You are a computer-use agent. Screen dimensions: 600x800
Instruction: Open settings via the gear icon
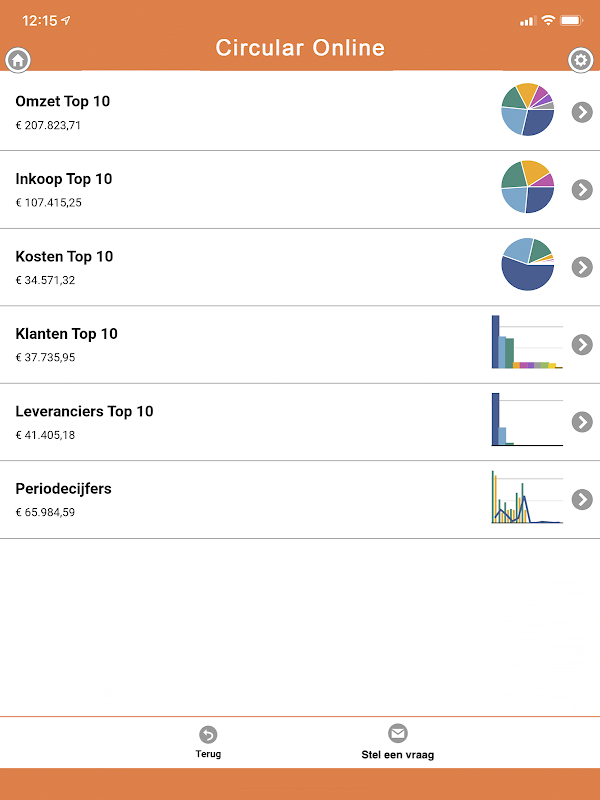(580, 60)
